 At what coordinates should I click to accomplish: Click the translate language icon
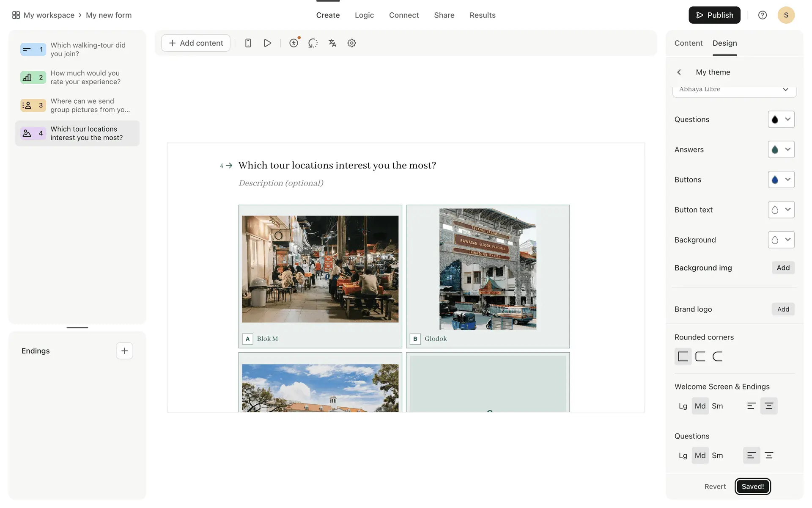(x=332, y=43)
